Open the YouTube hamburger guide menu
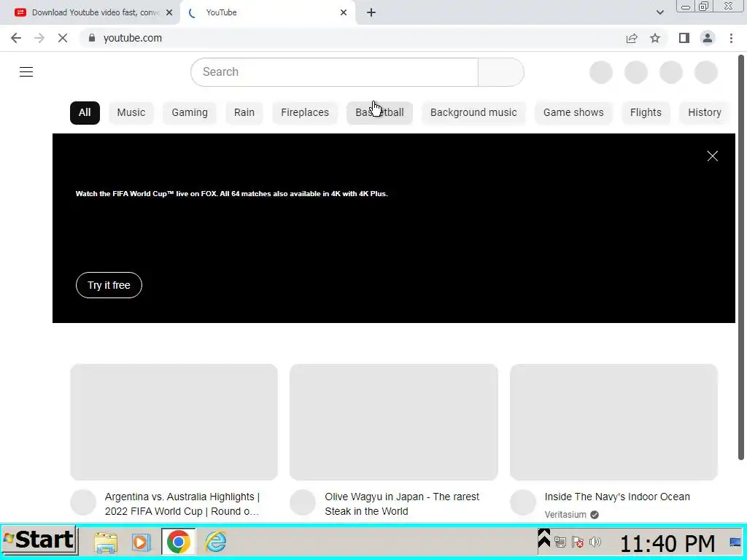 coord(26,72)
